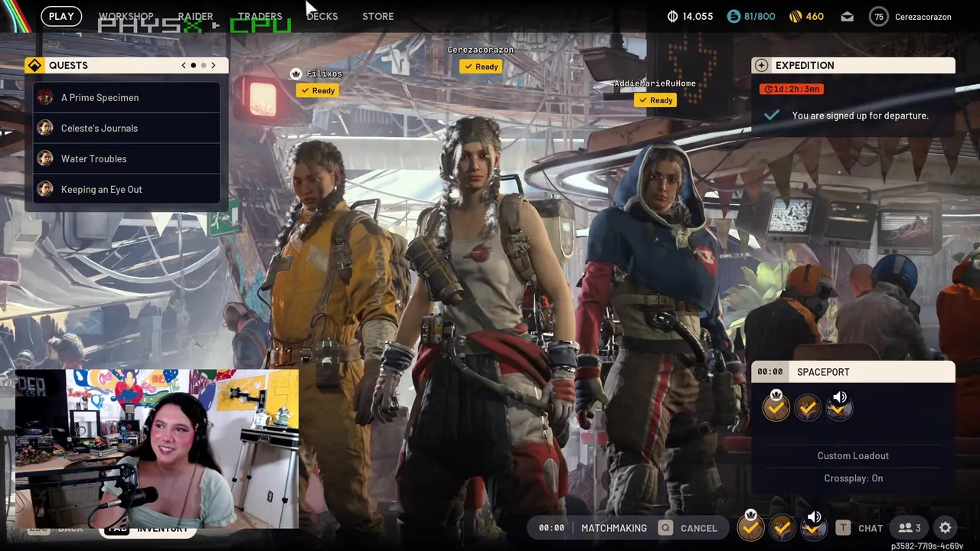Viewport: 980px width, 551px height.
Task: Click the level 75 badge
Action: 879,16
